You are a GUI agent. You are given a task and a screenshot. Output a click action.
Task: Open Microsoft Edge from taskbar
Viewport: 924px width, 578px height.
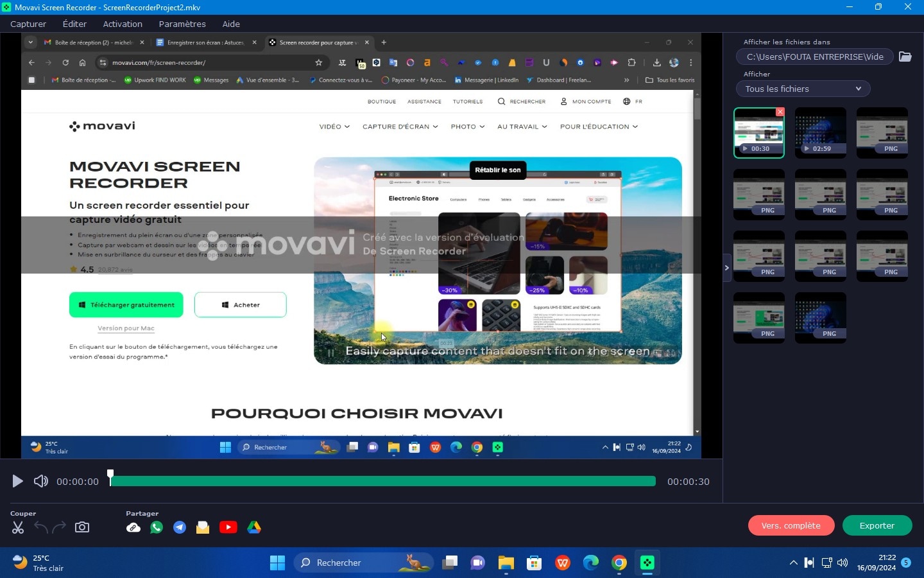coord(591,563)
